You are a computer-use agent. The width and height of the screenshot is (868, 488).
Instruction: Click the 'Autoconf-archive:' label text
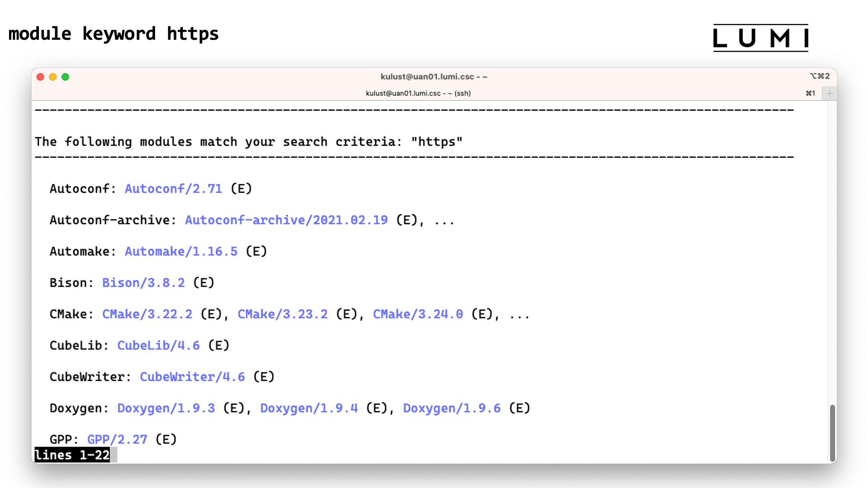[x=113, y=220]
